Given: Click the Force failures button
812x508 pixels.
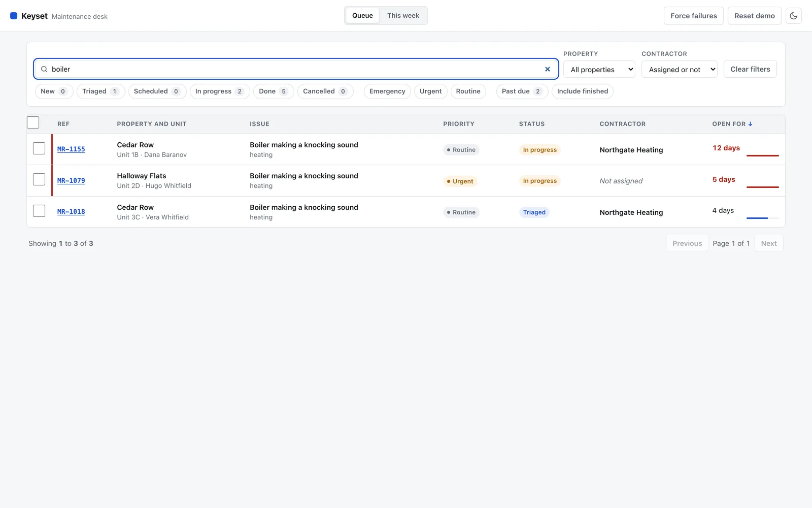Looking at the screenshot, I should [693, 16].
